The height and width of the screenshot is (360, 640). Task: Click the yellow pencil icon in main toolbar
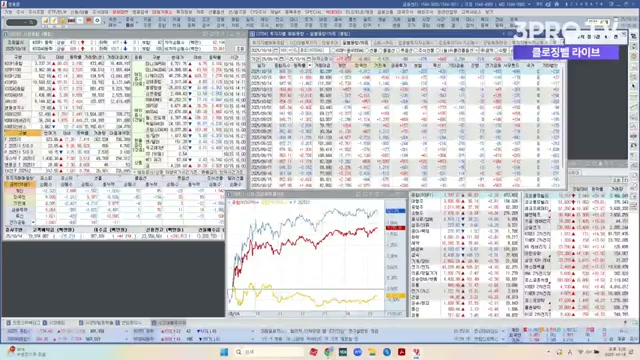(x=54, y=21)
